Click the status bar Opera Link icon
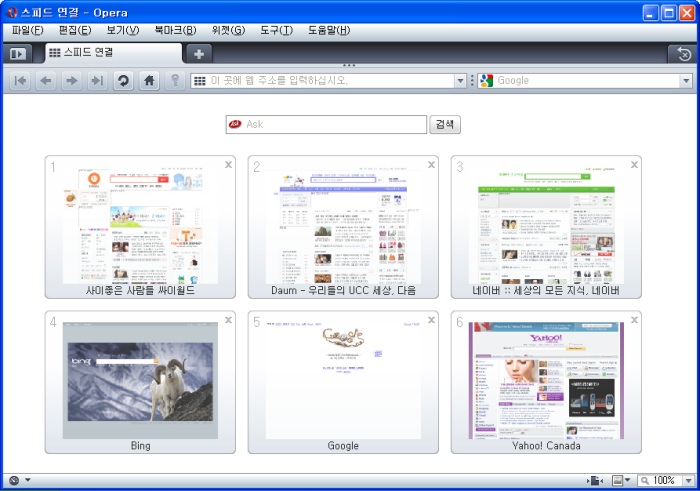 (x=14, y=480)
